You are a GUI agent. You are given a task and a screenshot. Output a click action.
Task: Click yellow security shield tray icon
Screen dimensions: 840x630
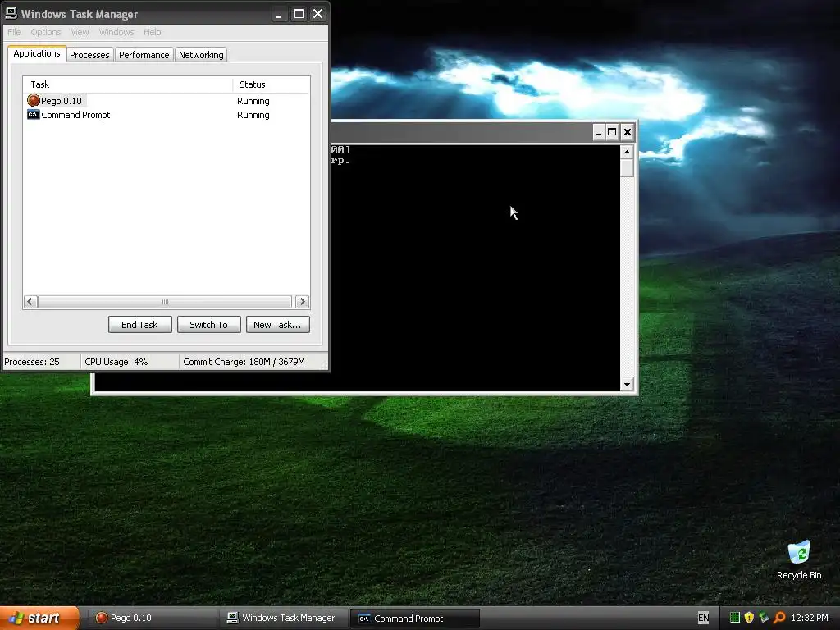(749, 618)
